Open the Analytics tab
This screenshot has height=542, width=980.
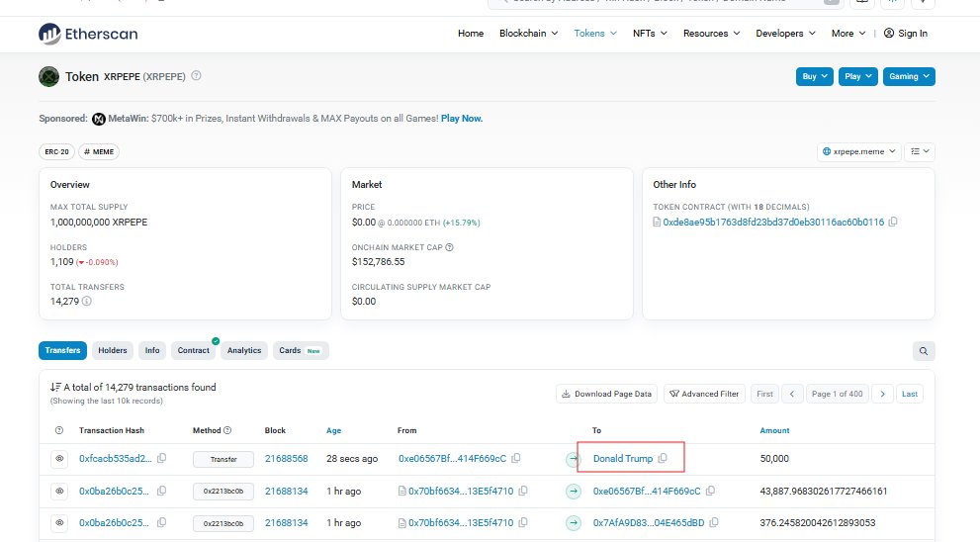tap(244, 351)
